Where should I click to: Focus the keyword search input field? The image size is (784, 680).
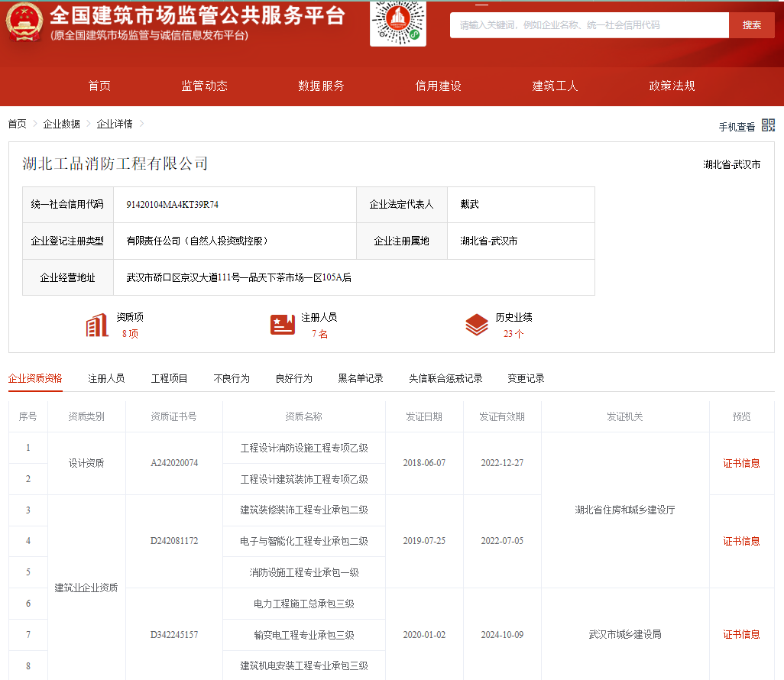[589, 25]
